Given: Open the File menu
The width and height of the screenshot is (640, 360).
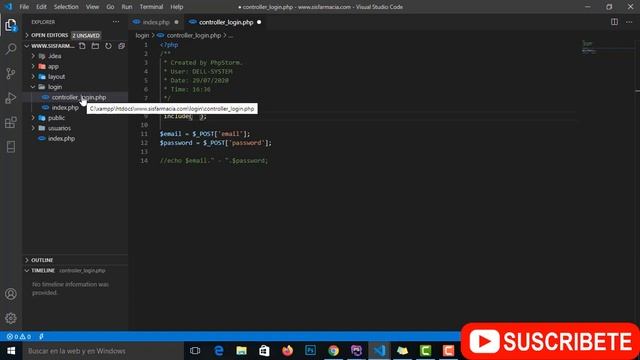Looking at the screenshot, I should 24,7.
